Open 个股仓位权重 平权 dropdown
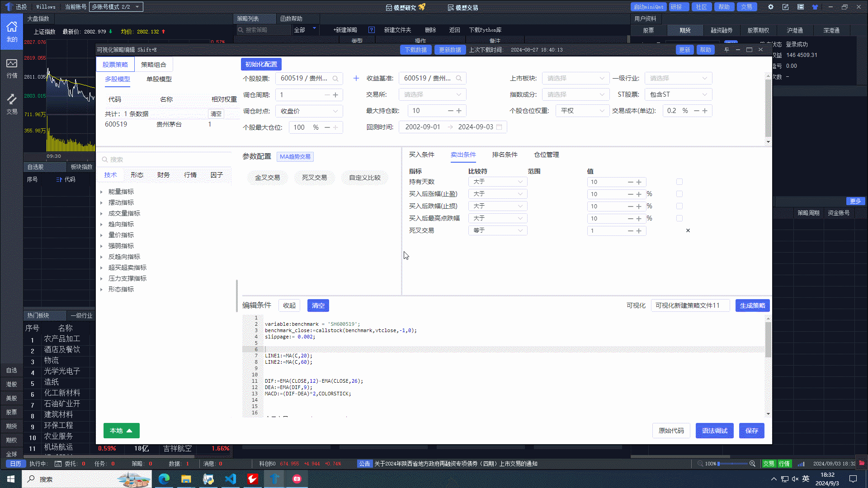The image size is (868, 488). pos(583,111)
